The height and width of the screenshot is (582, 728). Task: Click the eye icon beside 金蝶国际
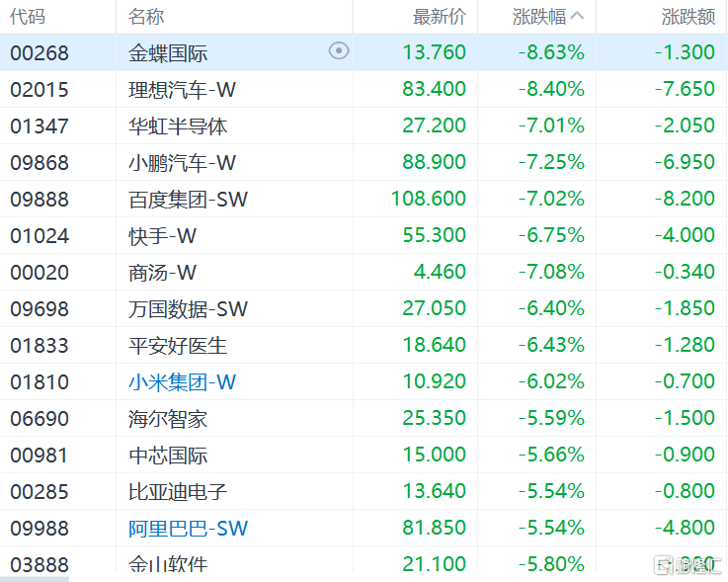(x=339, y=51)
